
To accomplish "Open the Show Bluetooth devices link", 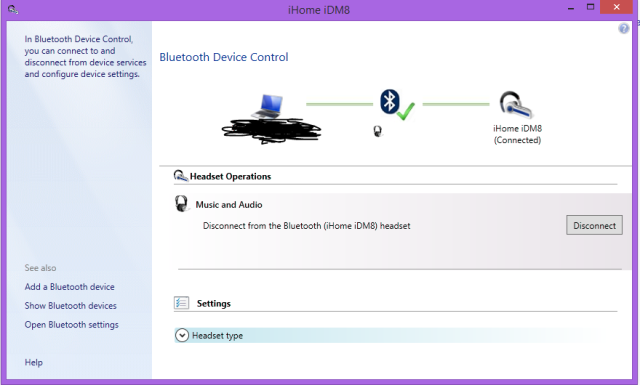I will click(x=70, y=305).
